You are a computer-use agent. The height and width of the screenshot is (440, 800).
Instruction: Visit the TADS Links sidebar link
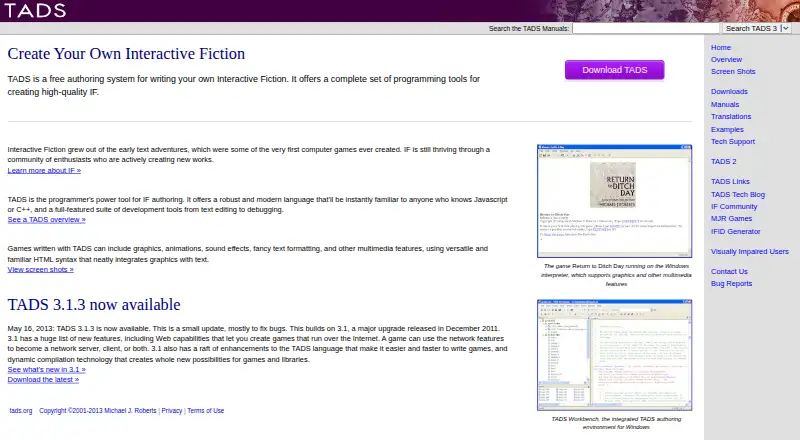point(730,181)
